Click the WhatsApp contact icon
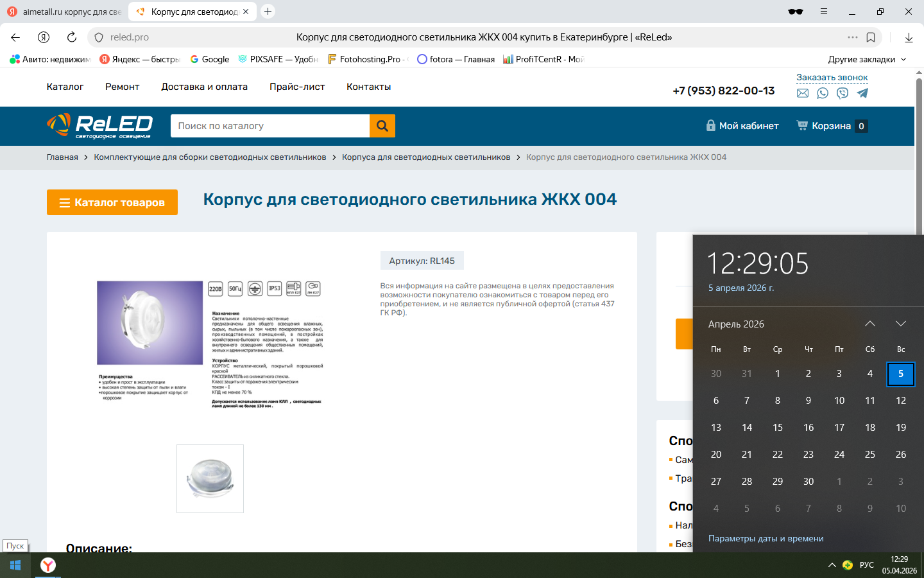The image size is (924, 578). click(x=823, y=93)
